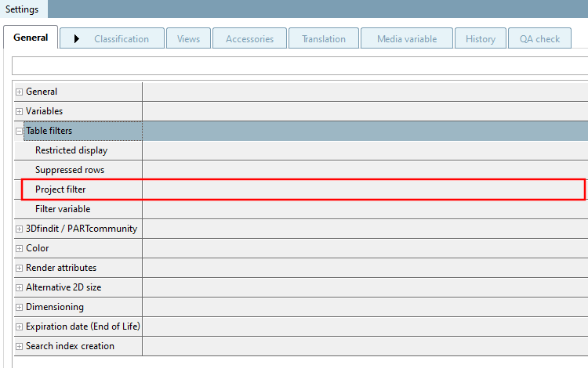Select the Table filters row label
The width and height of the screenshot is (588, 368).
click(49, 131)
